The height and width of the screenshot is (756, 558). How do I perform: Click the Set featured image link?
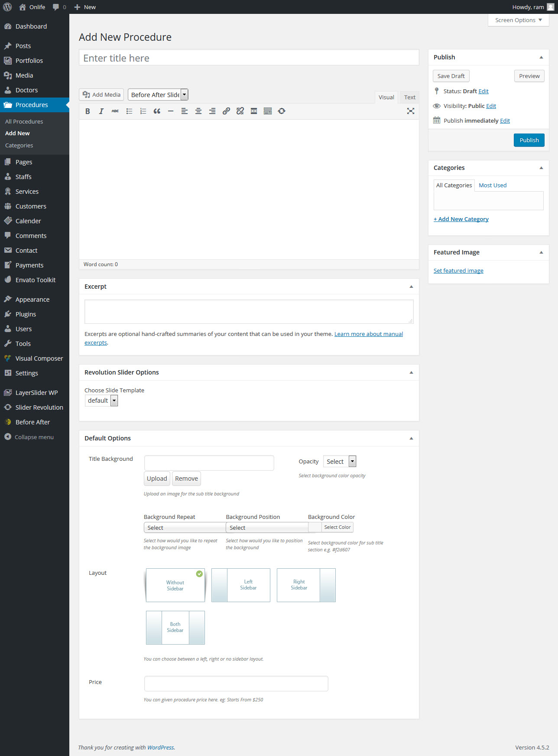[458, 271]
